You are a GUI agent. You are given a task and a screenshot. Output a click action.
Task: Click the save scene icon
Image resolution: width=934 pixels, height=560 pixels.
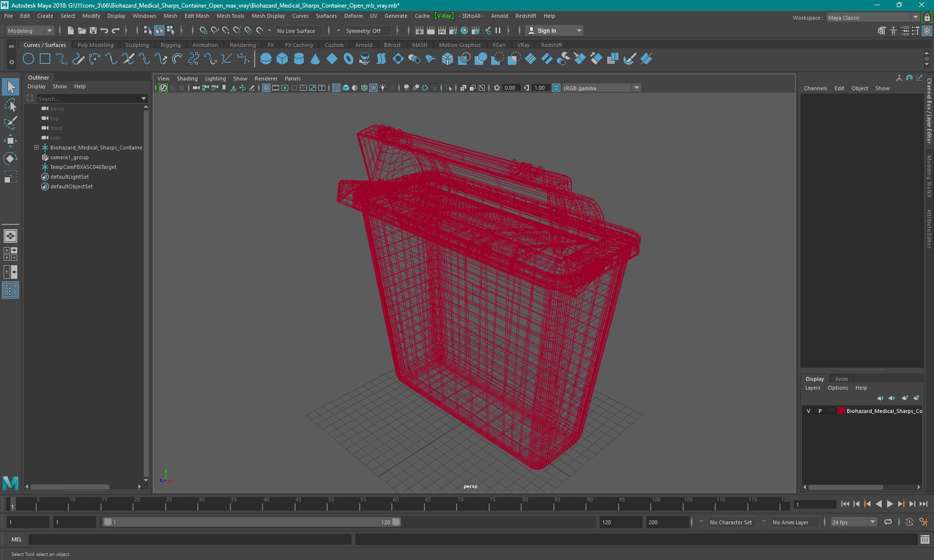tap(93, 31)
